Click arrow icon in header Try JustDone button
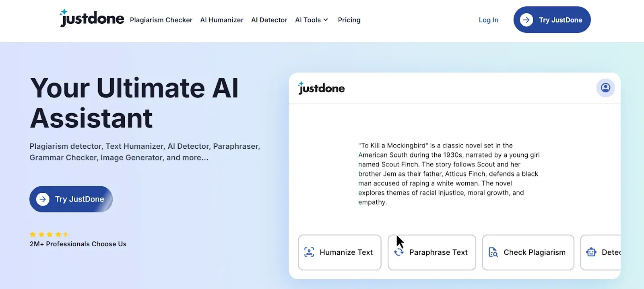Screen dimensions: 644x289 click(x=526, y=20)
